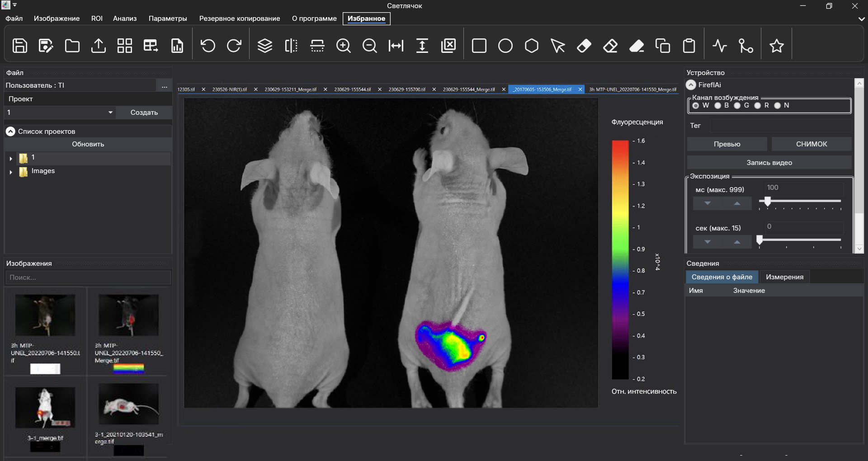Open the Параметры menu

(x=168, y=19)
